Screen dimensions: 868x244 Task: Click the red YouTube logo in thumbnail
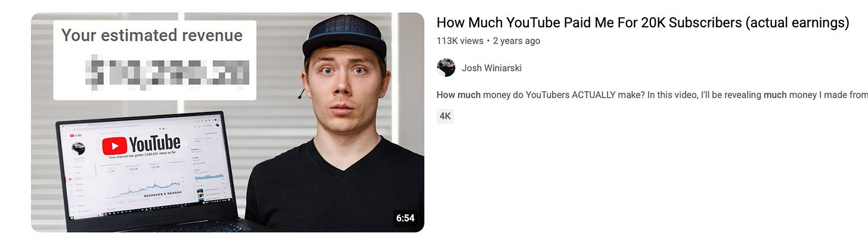pyautogui.click(x=114, y=146)
